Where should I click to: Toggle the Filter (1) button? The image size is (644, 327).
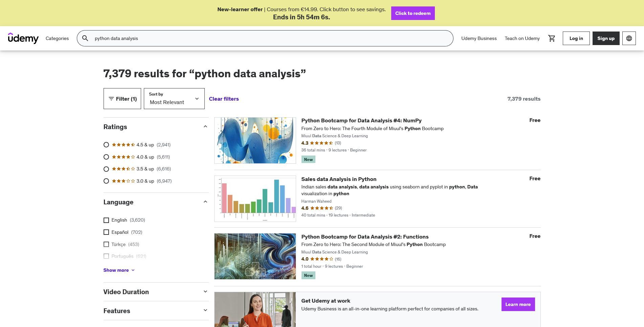coord(122,99)
